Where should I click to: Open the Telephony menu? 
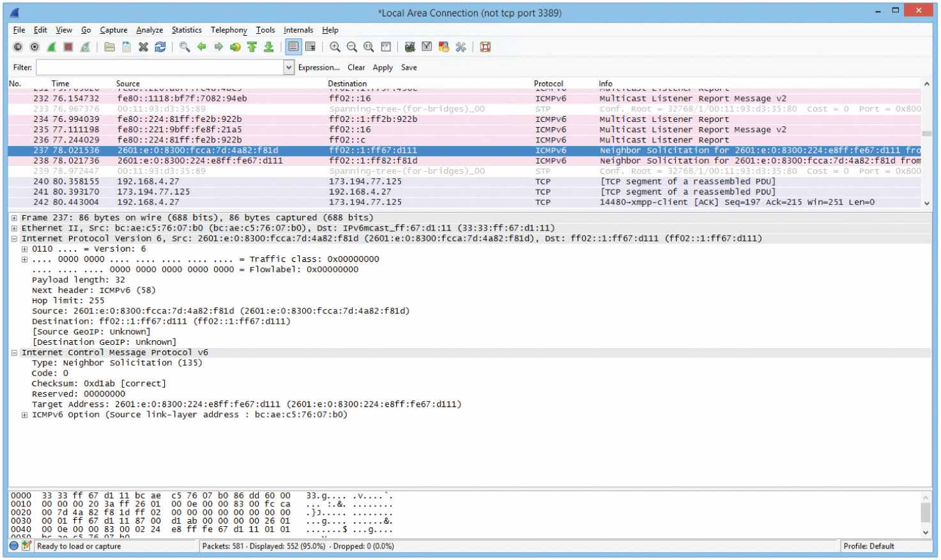click(x=229, y=30)
